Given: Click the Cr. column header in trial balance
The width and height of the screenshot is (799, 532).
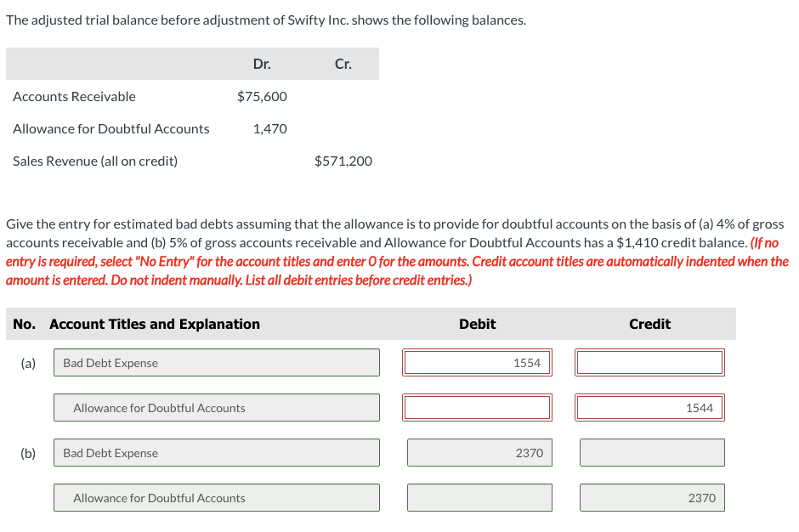Looking at the screenshot, I should point(342,64).
